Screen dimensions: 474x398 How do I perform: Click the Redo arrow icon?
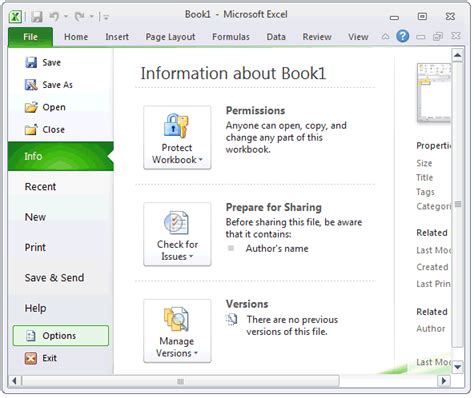coord(79,16)
